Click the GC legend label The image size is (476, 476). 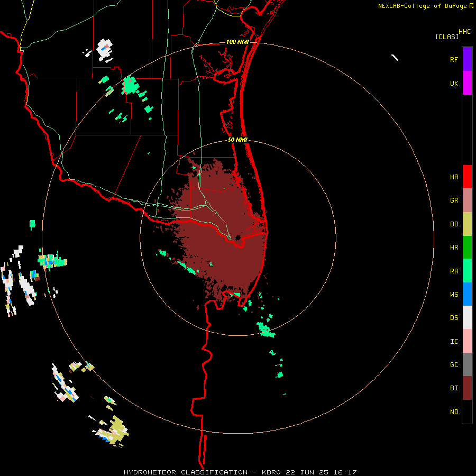tap(454, 364)
